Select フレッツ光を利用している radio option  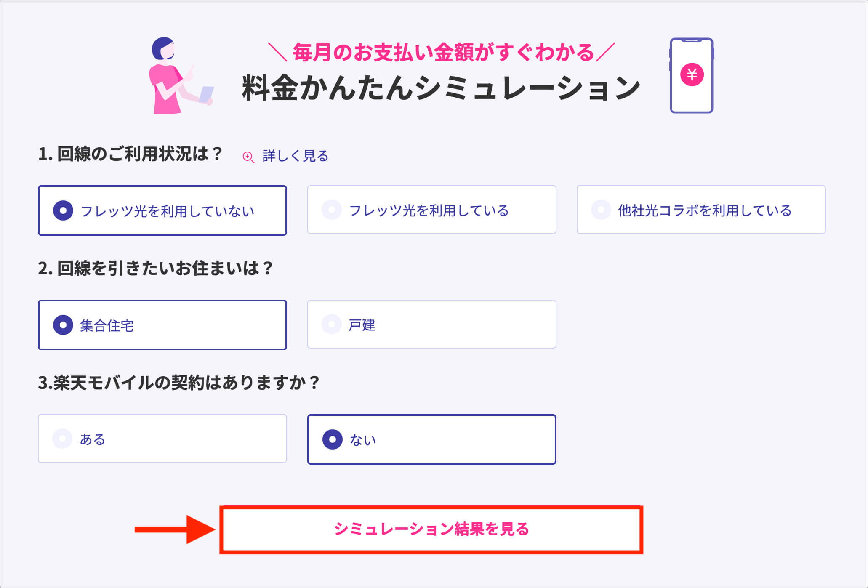pos(432,210)
